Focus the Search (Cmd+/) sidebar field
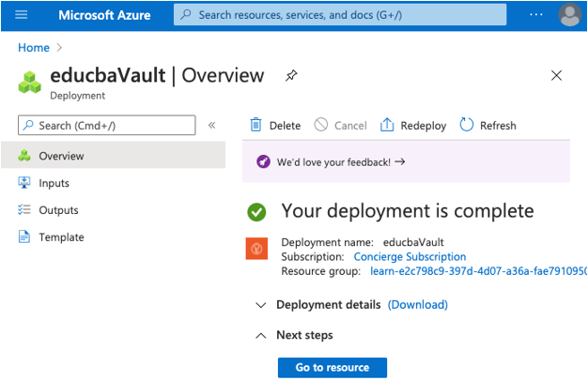The width and height of the screenshot is (588, 381). pos(107,125)
